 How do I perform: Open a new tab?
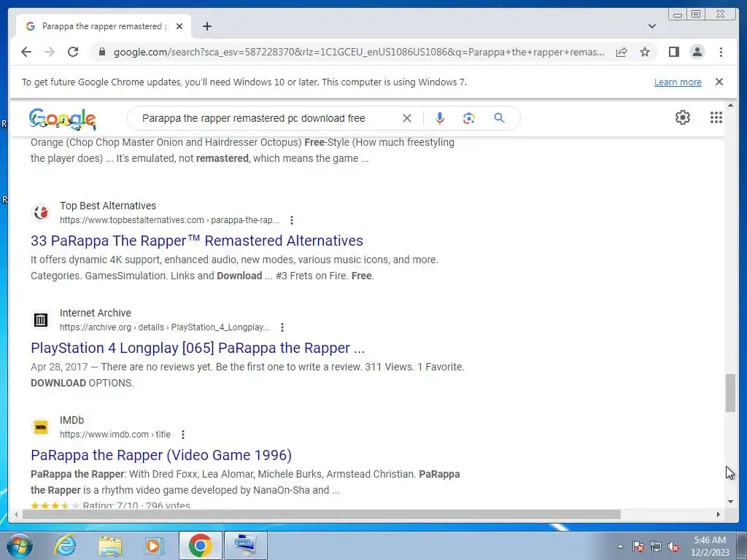pyautogui.click(x=206, y=26)
